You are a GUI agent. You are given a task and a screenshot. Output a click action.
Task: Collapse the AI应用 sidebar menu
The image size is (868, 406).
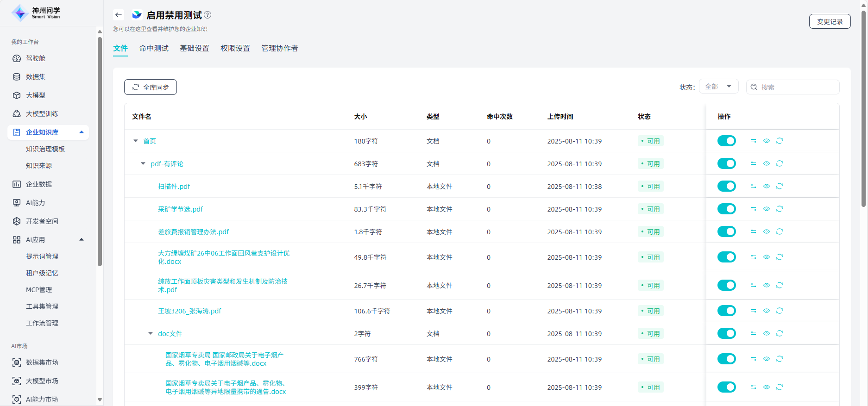pyautogui.click(x=82, y=240)
